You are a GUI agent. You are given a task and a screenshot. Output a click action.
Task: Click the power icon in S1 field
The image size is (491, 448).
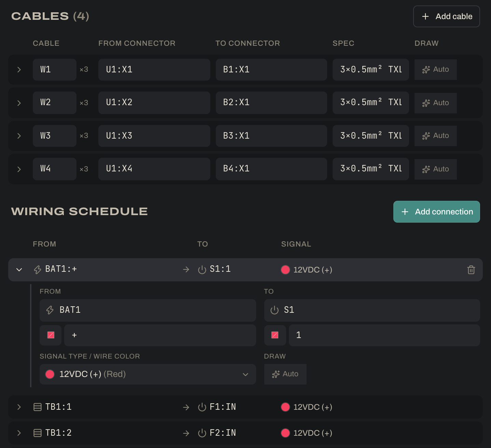point(275,310)
